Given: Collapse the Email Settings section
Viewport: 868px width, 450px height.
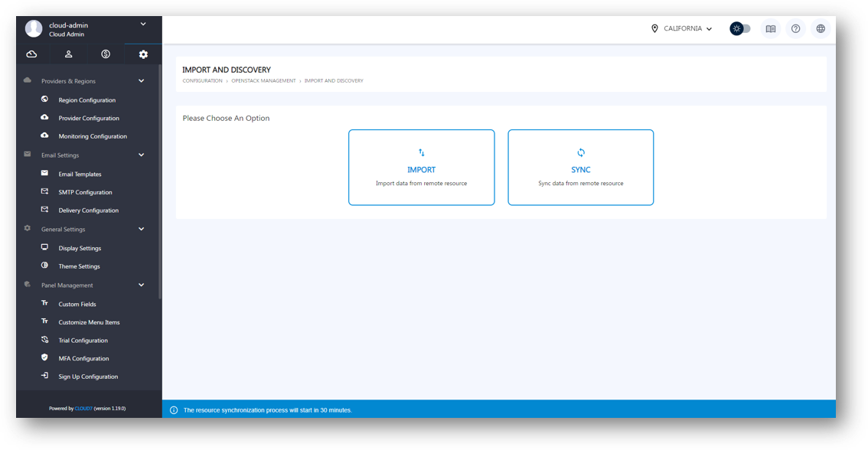Looking at the screenshot, I should click(141, 155).
